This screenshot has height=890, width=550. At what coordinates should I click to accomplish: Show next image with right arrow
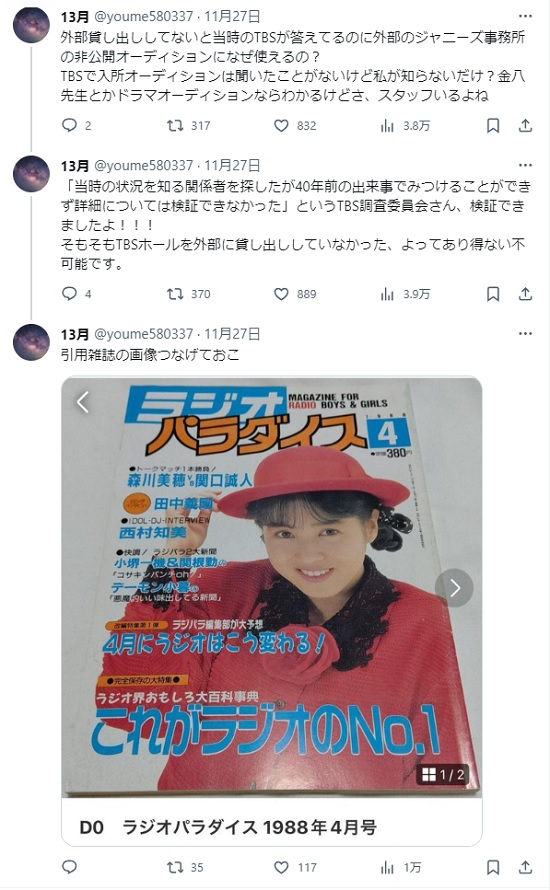[454, 588]
